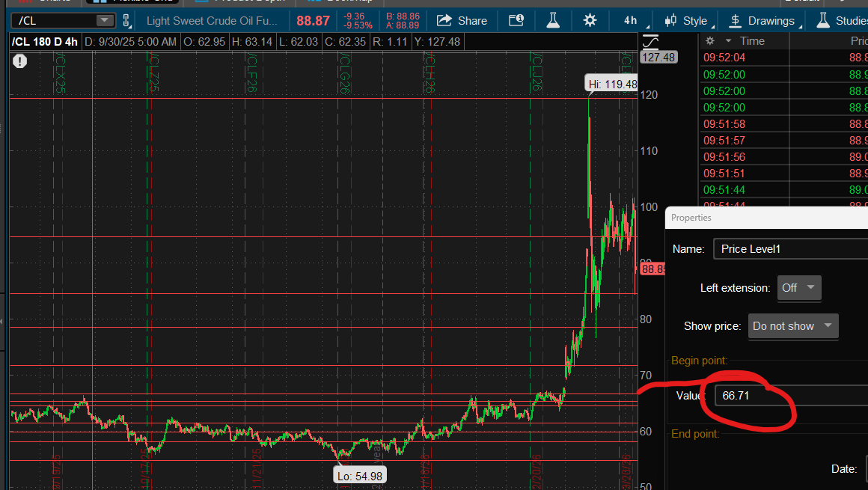Click the Value field 66.71
Image resolution: width=868 pixels, height=490 pixels.
(791, 396)
